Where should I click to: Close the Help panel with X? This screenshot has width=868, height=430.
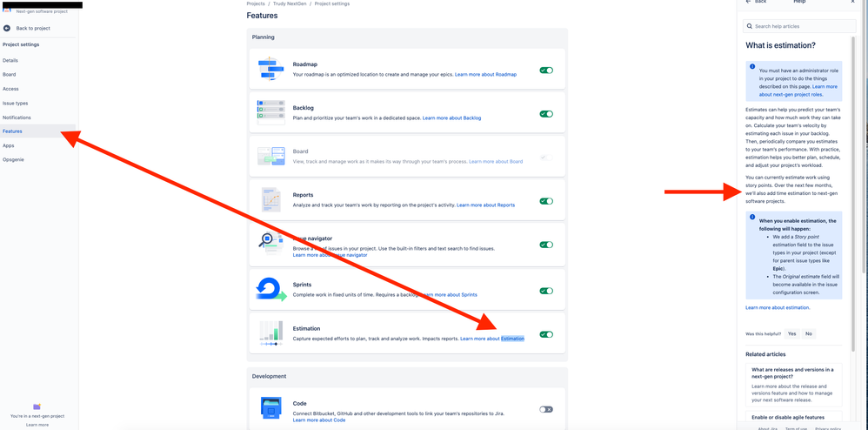tap(852, 2)
